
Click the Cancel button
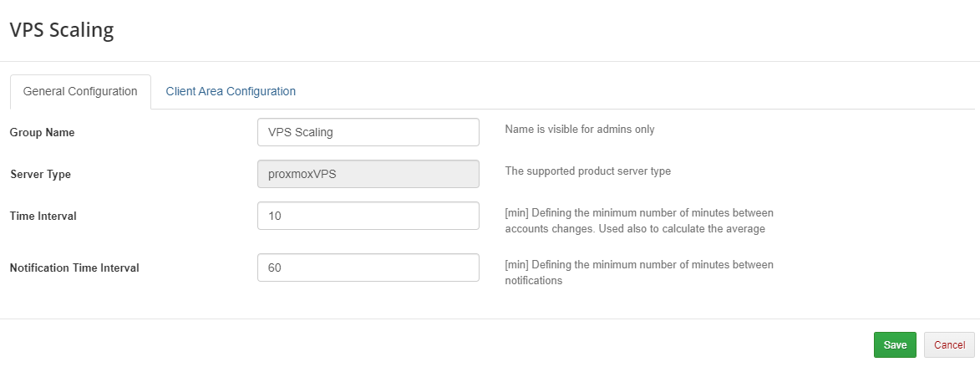tap(949, 344)
